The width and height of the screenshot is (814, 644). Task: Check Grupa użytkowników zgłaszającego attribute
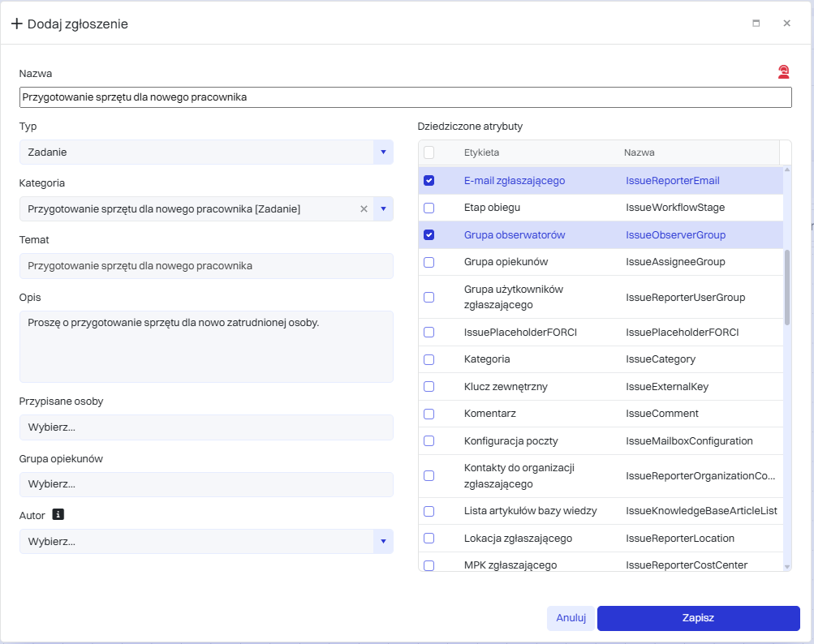point(429,298)
